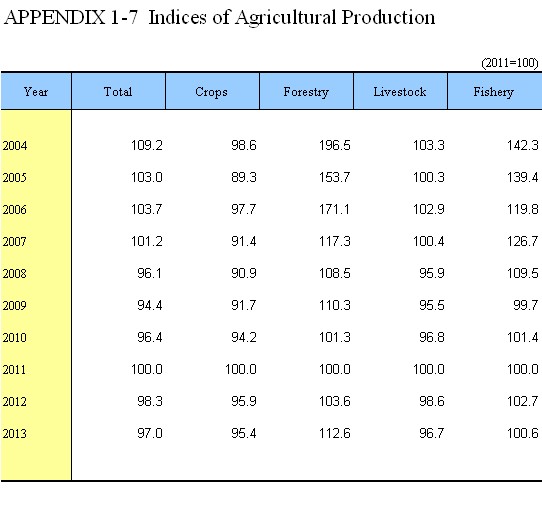Click the Year column header
Viewport: 542px width, 514px height.
[36, 92]
